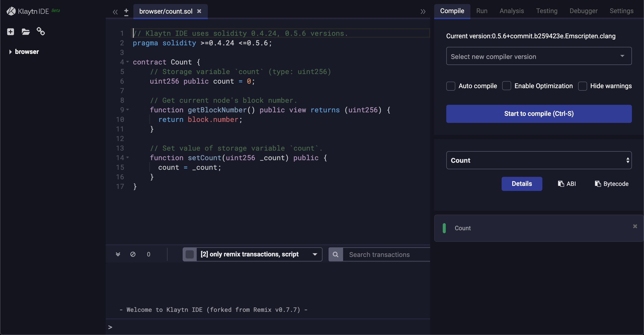Check the Hide warnings option
The width and height of the screenshot is (644, 335).
coord(582,86)
